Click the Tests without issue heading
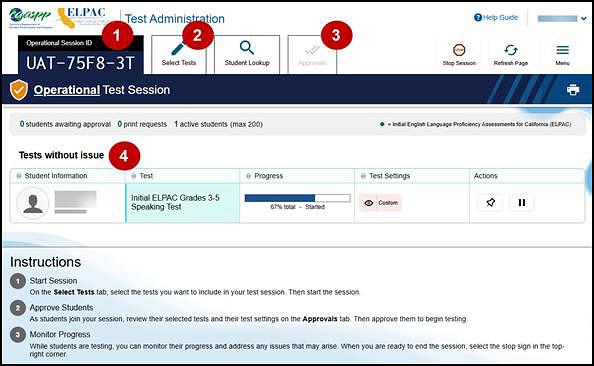Screen dimensions: 594x366 [61, 155]
